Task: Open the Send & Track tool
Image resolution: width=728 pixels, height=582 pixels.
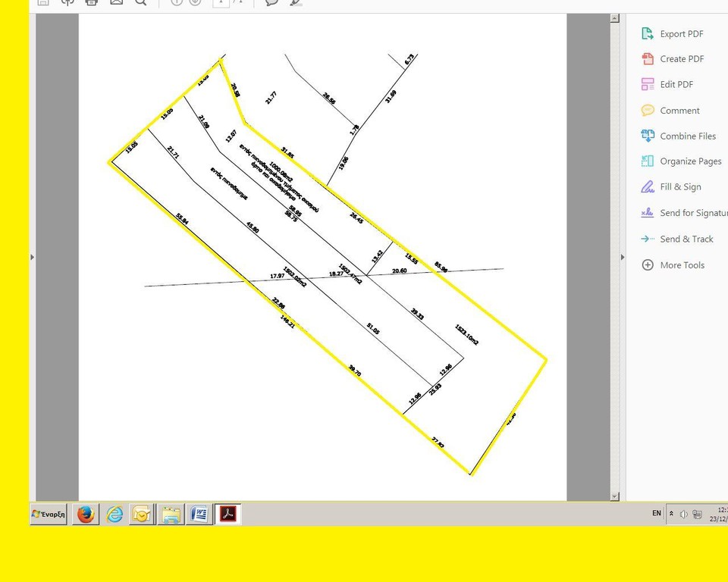Action: (x=677, y=239)
